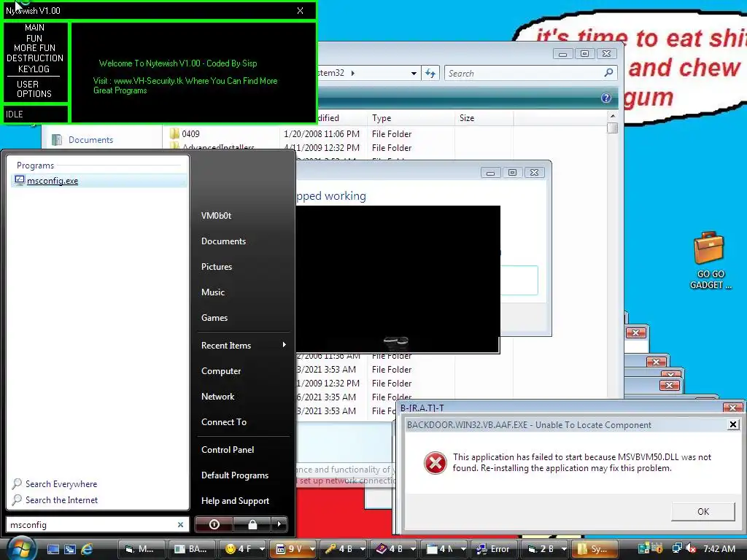The height and width of the screenshot is (560, 747).
Task: Open the '2 B' taskbar group
Action: point(544,549)
